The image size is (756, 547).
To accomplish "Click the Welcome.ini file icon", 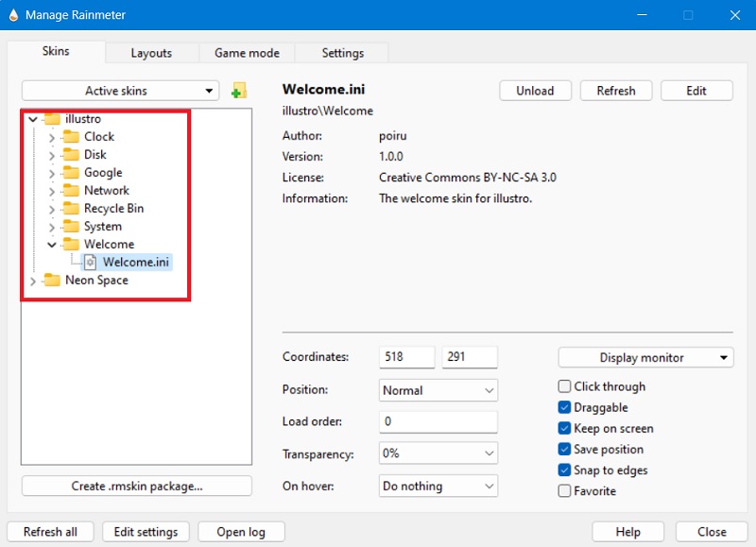I will tap(92, 263).
